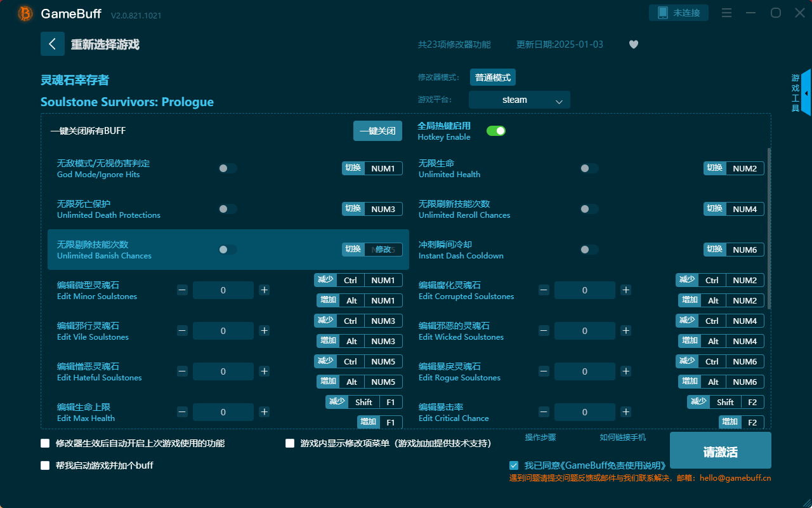Open the steam platform dropdown

[520, 100]
